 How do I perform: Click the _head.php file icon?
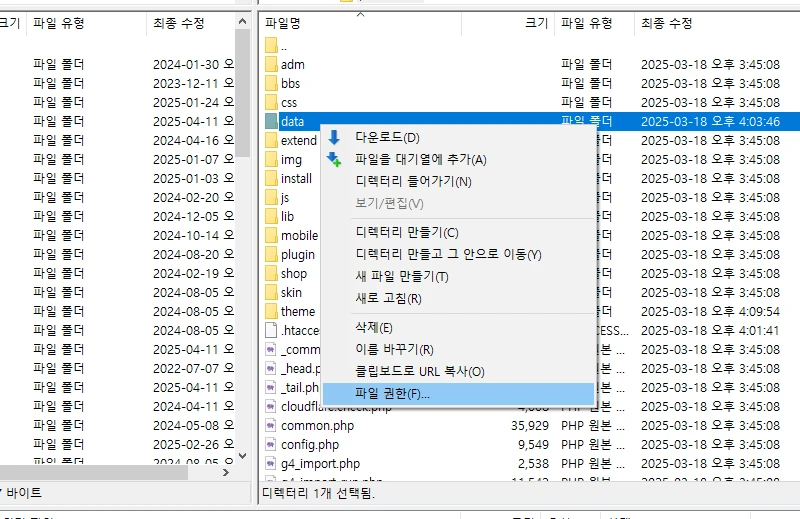[271, 368]
